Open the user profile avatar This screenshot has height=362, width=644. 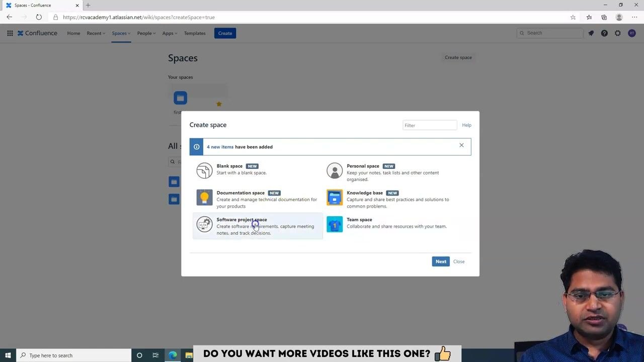[632, 33]
